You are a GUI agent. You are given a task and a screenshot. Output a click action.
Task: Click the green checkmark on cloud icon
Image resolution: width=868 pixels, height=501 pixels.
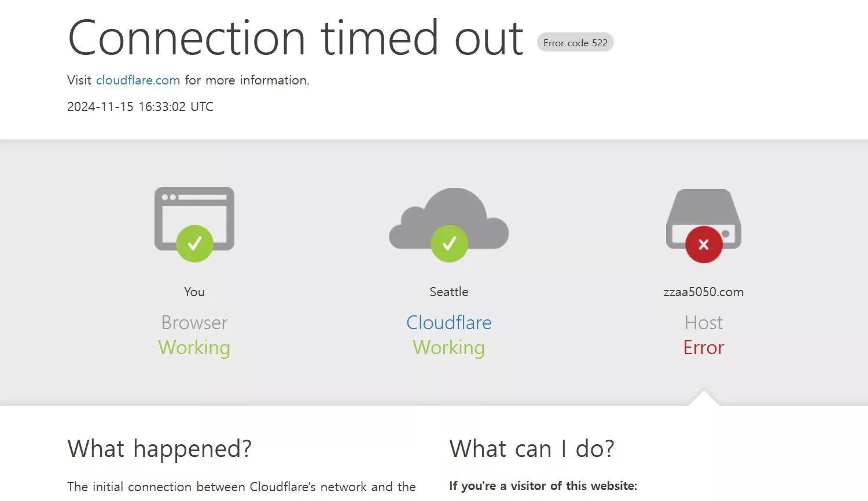449,244
